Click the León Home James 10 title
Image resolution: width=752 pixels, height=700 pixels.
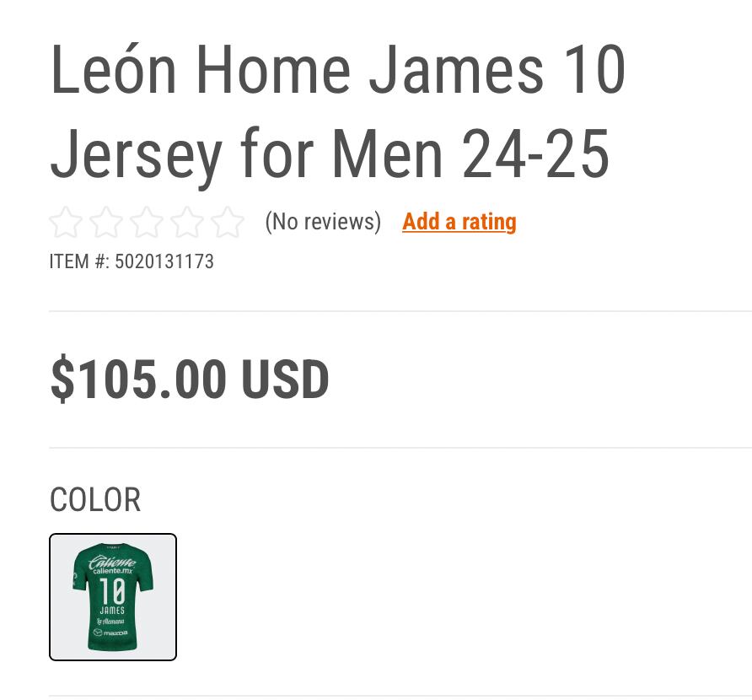pos(337,69)
